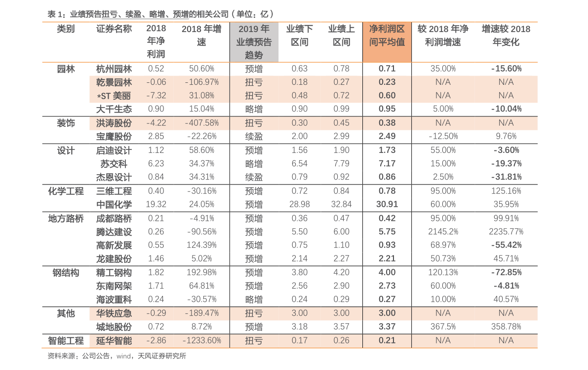Click the growth value -189.47%
Screen dimensions: 588x370
[202, 313]
